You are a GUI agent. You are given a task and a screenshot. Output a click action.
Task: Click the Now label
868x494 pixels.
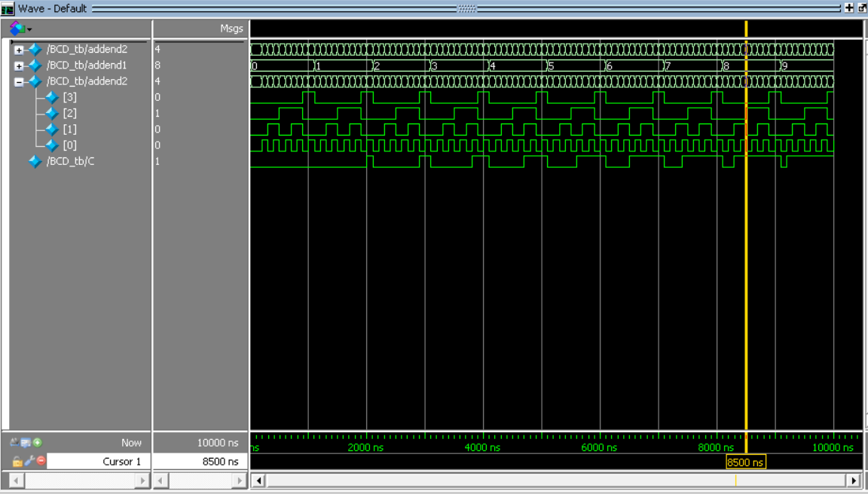(132, 443)
